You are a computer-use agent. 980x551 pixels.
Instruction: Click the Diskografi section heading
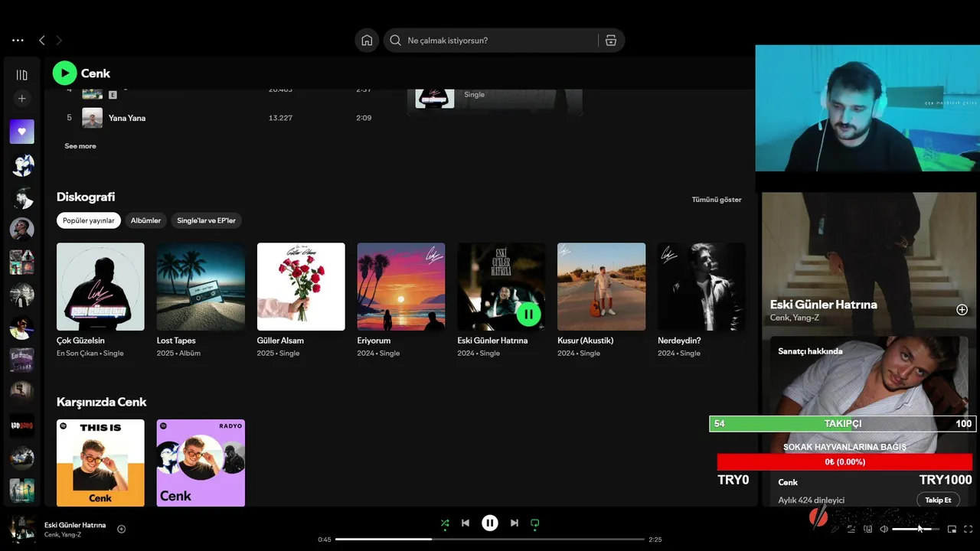point(86,197)
